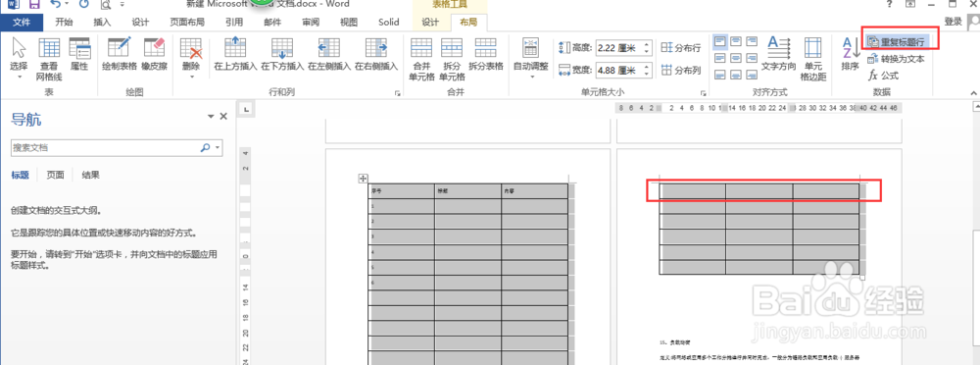Screen dimensions: 980x365
Task: Click the Redo/Repeat icon
Action: pos(84,4)
